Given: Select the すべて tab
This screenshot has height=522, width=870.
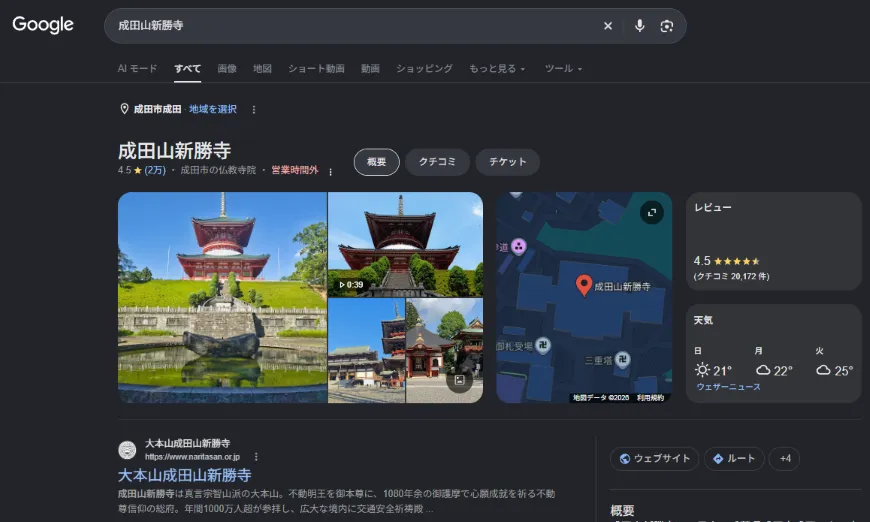Looking at the screenshot, I should tap(188, 68).
